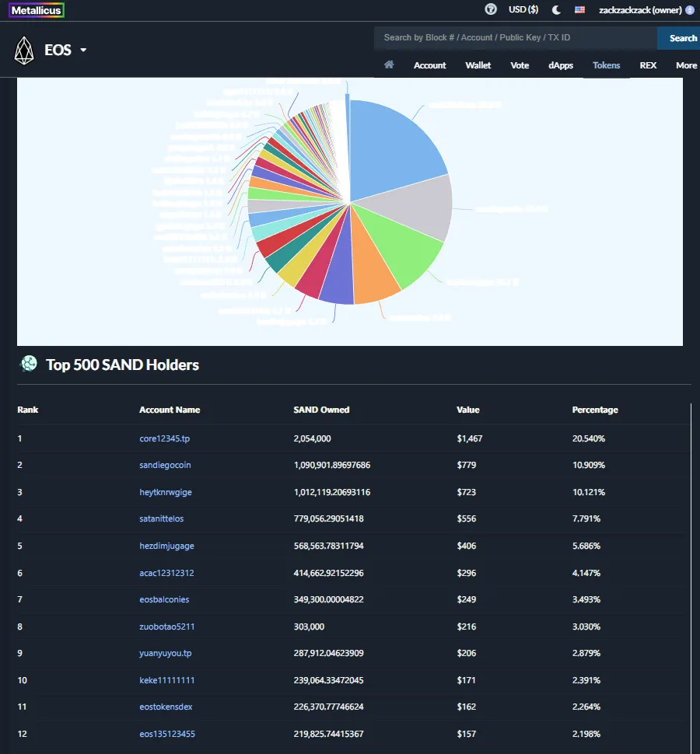Viewport: 700px width, 754px height.
Task: Open the Account menu
Action: pyautogui.click(x=429, y=65)
